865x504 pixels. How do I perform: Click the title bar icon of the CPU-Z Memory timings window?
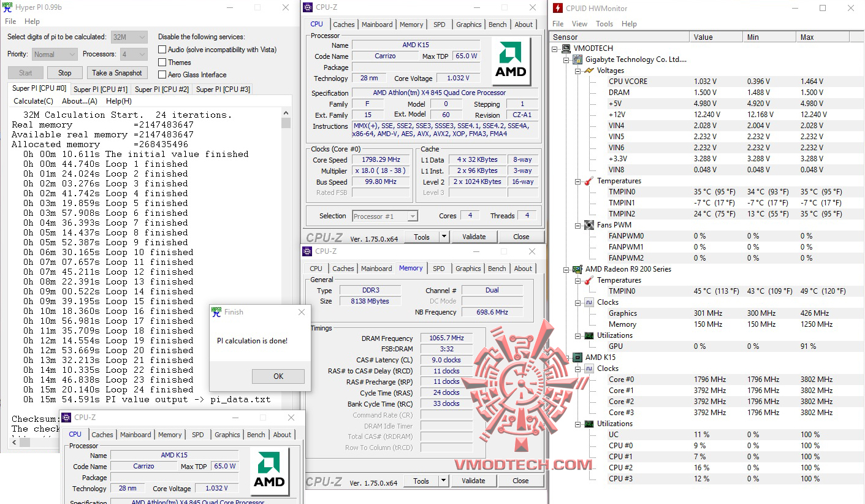pyautogui.click(x=308, y=251)
